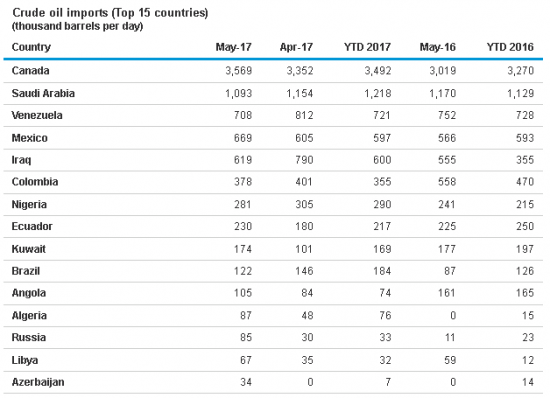
Task: Click the table title Crude oil imports
Action: (x=60, y=13)
